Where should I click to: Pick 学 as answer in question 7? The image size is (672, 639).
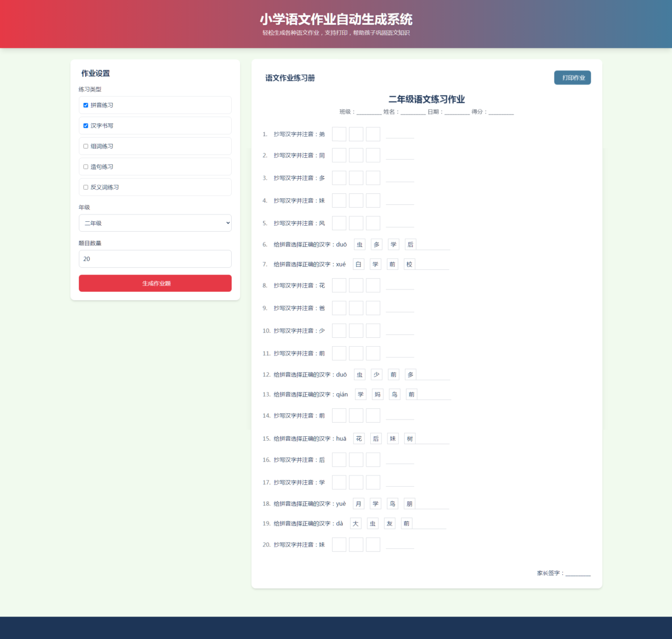pos(375,264)
